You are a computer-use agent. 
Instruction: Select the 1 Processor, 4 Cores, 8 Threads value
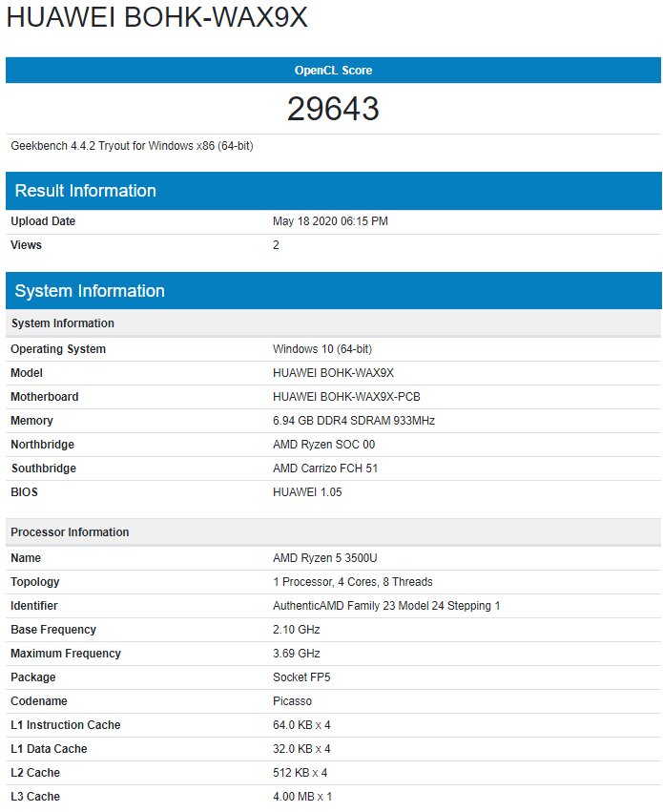pos(352,581)
